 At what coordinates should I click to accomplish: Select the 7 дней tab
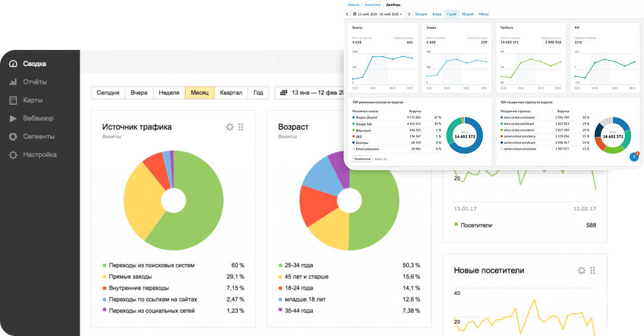(x=451, y=14)
